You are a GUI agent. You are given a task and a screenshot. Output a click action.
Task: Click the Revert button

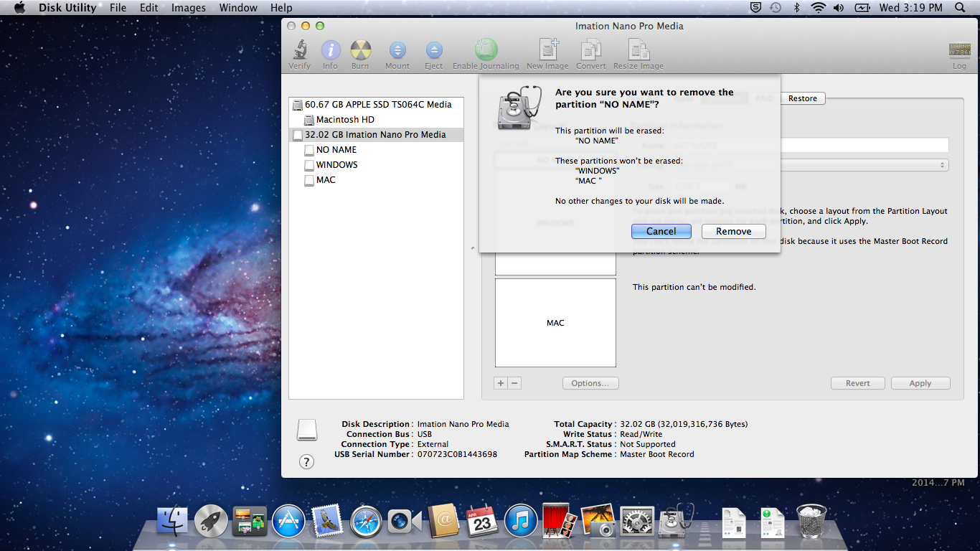click(858, 383)
